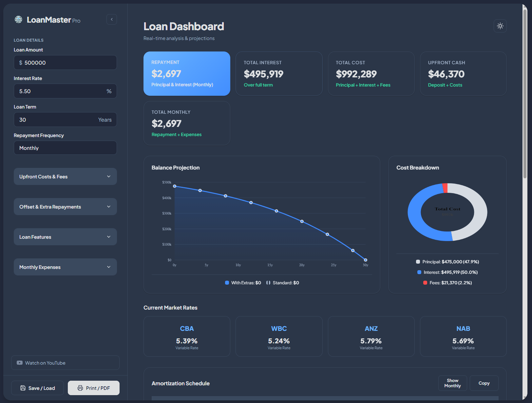Viewport: 532px width, 403px height.
Task: Select the NAB market rate card
Action: tap(463, 336)
